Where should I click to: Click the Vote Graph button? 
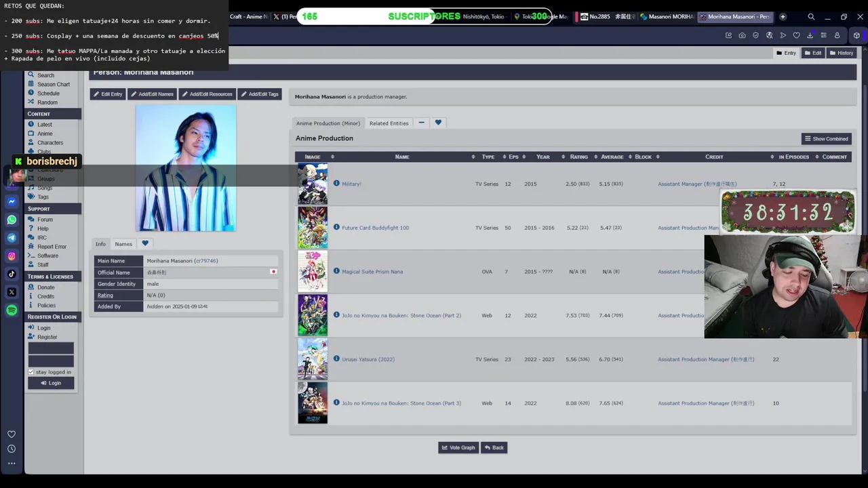tap(458, 447)
